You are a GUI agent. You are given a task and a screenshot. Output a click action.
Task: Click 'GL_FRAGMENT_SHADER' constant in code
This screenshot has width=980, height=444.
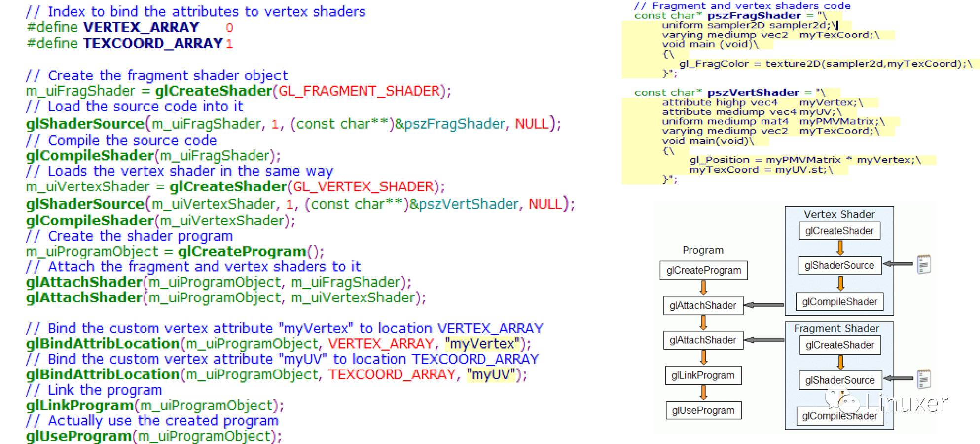tap(360, 91)
